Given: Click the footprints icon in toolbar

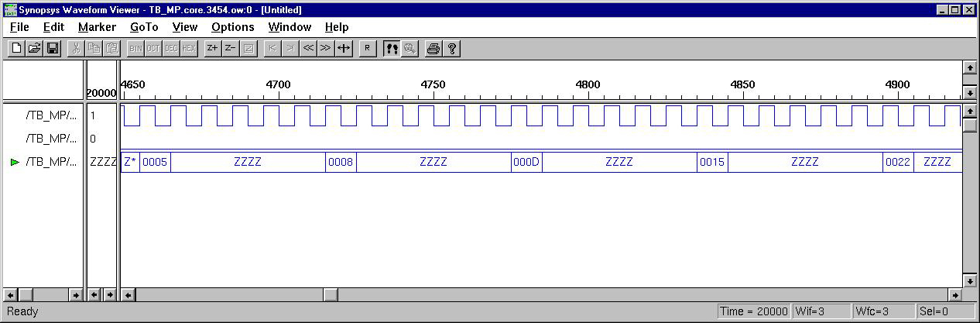Looking at the screenshot, I should coord(392,48).
